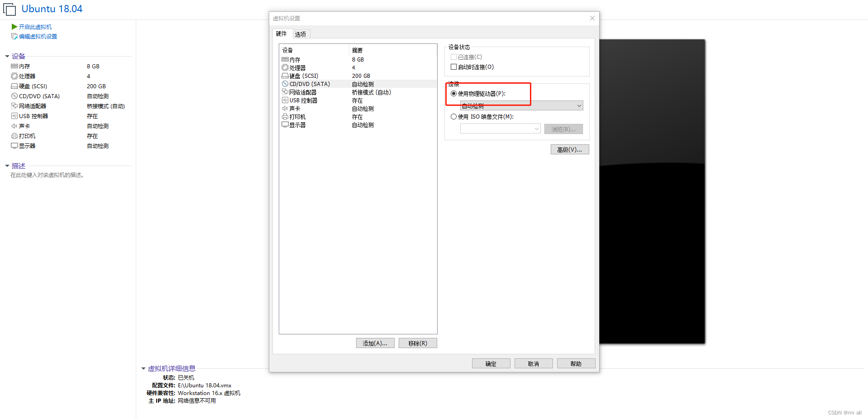Open 编辑虚拟机设置 from the sidebar
Viewport: 868px width, 419px height.
click(38, 36)
